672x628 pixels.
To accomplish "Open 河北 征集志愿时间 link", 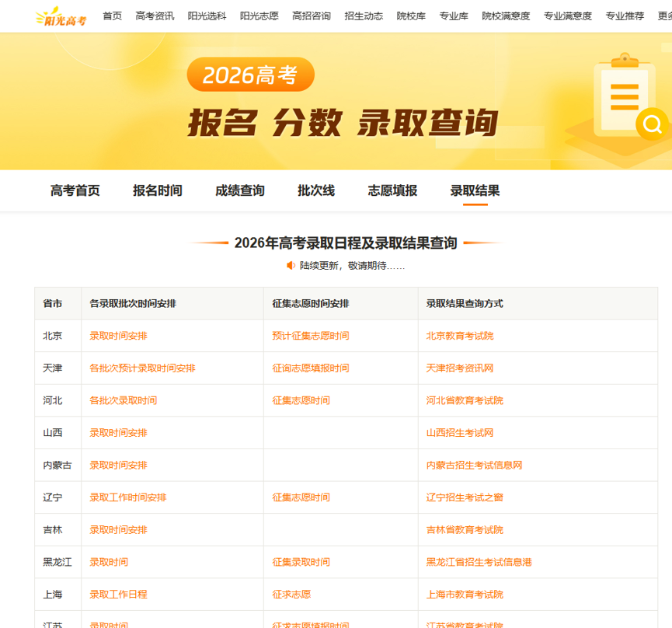I will click(x=301, y=401).
